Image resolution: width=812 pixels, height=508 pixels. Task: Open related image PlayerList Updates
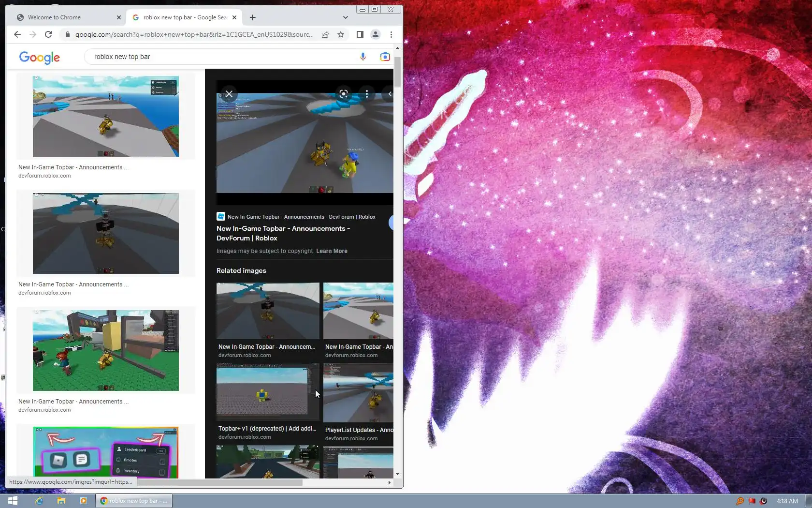(358, 393)
